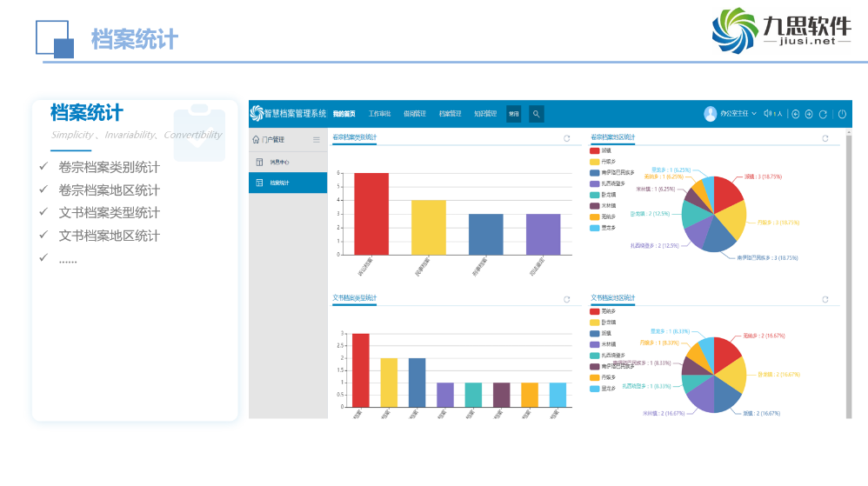868x486 pixels.
Task: Toggle 米林镇 legend in 卷宗档案地区统计 chart
Action: tap(605, 206)
